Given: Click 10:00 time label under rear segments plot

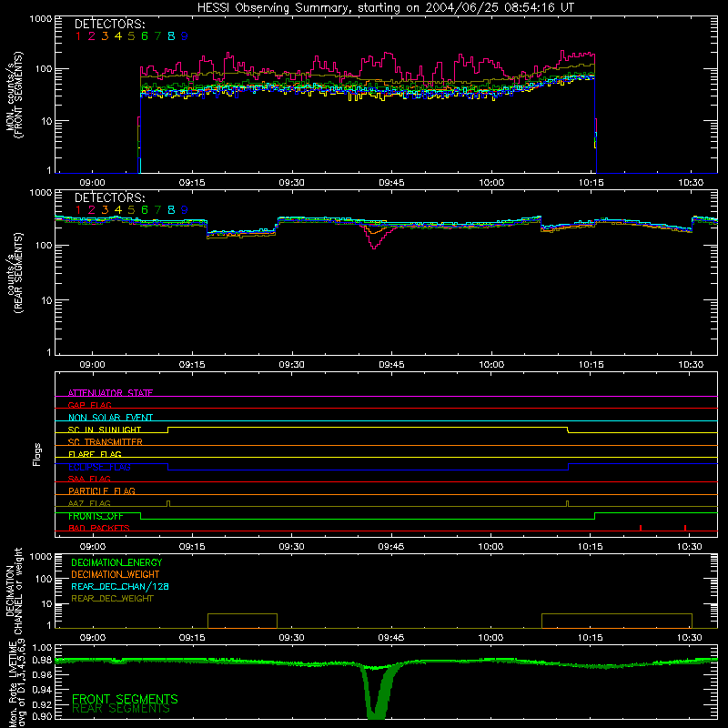Looking at the screenshot, I should 491,365.
